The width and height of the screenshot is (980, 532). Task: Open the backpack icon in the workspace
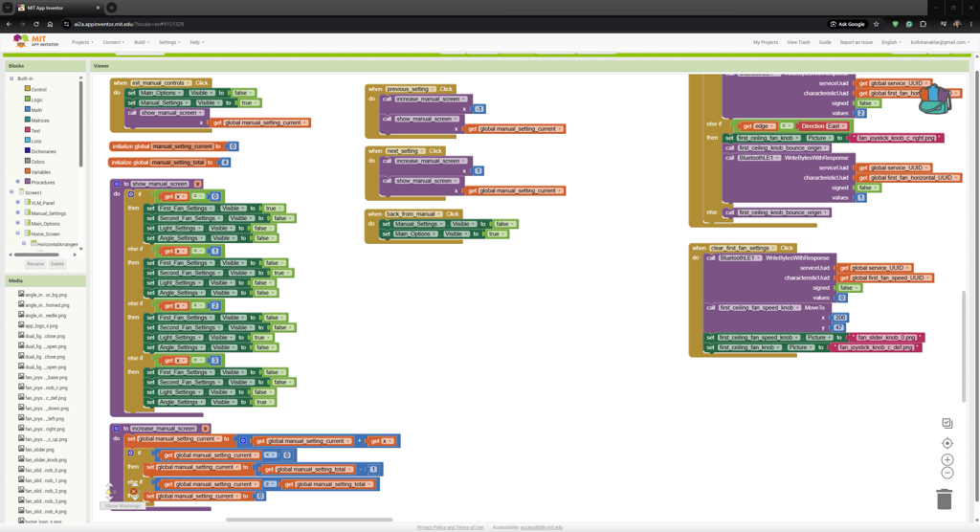coord(935,100)
